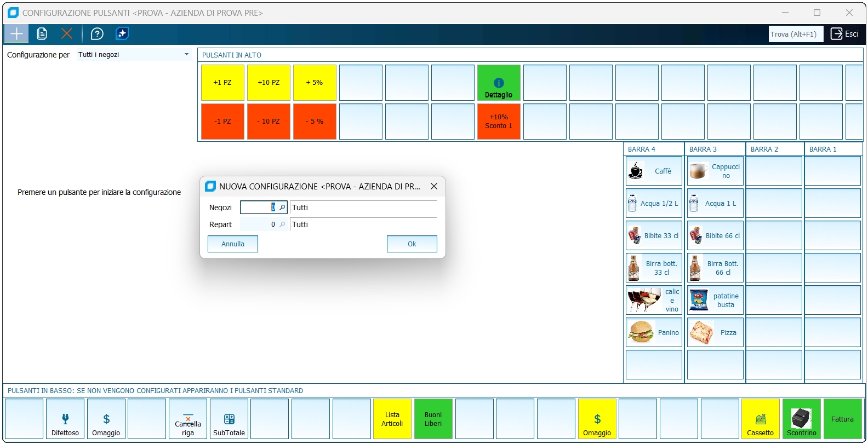Click the BARRA 3 column header
This screenshot has width=868, height=444.
(715, 149)
